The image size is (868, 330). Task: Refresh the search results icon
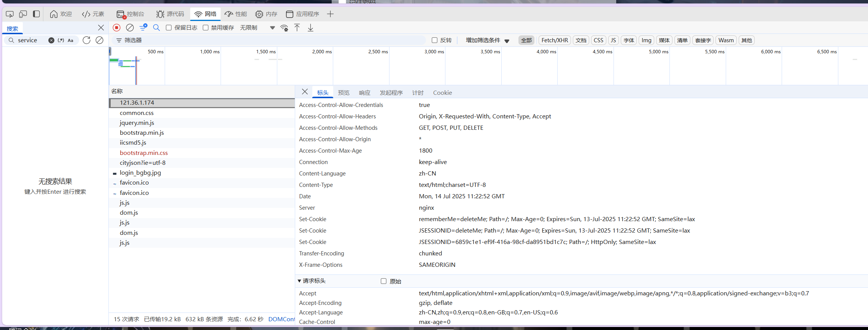click(x=87, y=40)
